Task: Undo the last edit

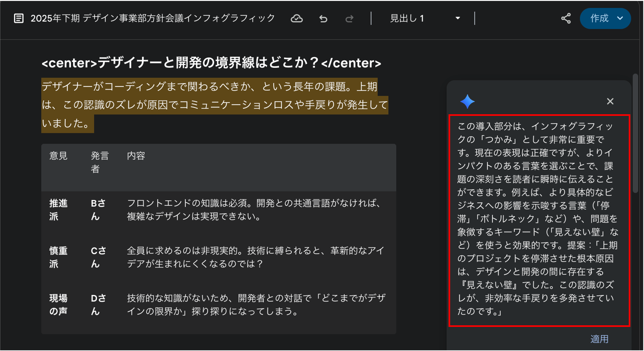Action: (323, 19)
